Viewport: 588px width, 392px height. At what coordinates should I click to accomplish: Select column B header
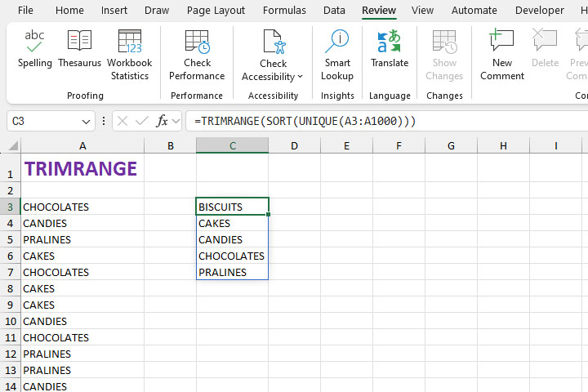click(170, 145)
